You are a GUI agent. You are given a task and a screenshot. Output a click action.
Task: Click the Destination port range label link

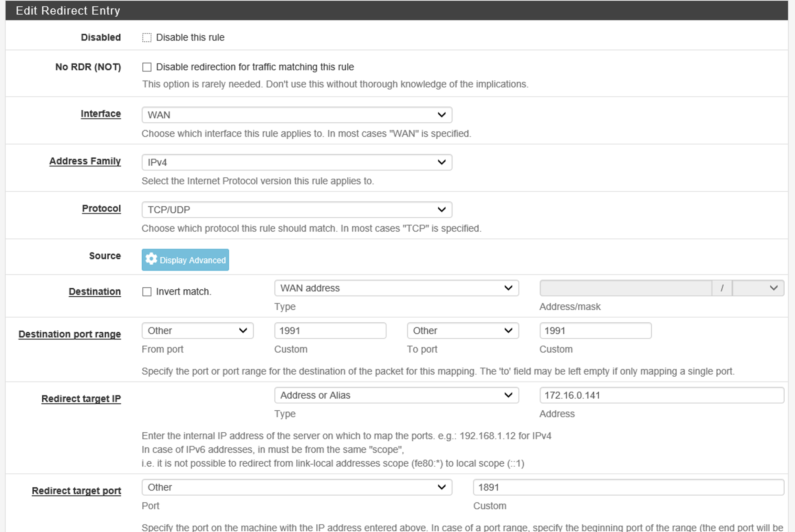pos(69,334)
